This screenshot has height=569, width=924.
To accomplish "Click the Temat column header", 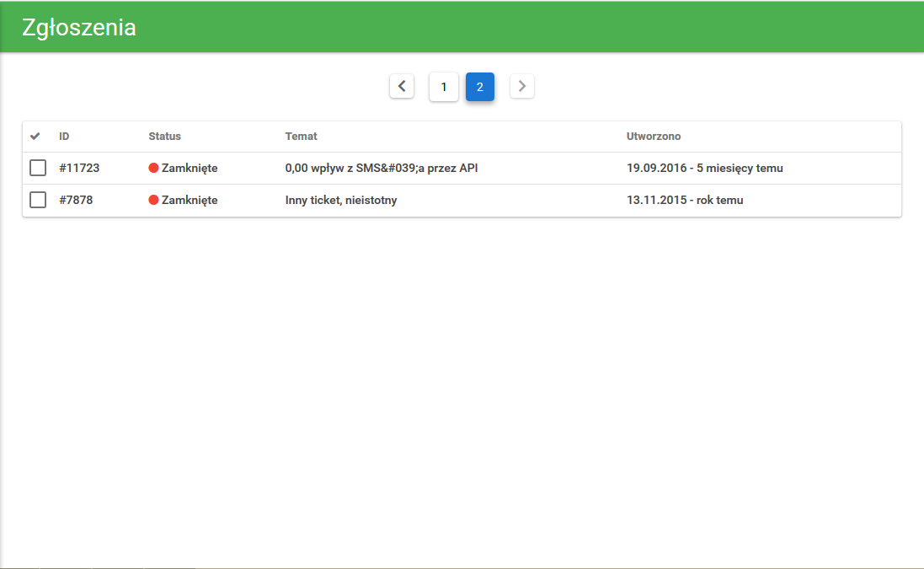I will pos(301,137).
